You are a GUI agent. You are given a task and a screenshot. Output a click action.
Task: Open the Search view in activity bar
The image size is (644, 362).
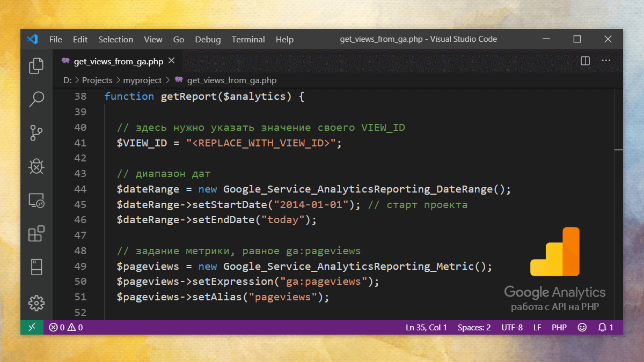pyautogui.click(x=36, y=99)
